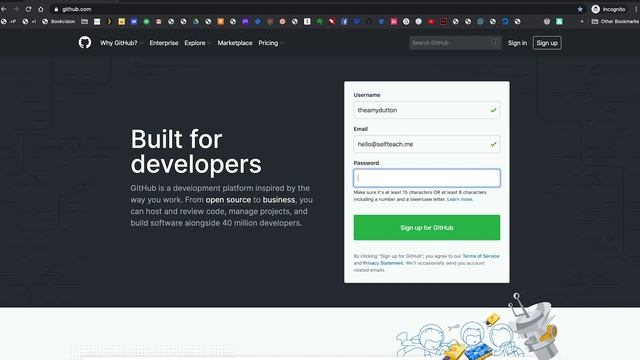Click into the Password field

(x=427, y=178)
